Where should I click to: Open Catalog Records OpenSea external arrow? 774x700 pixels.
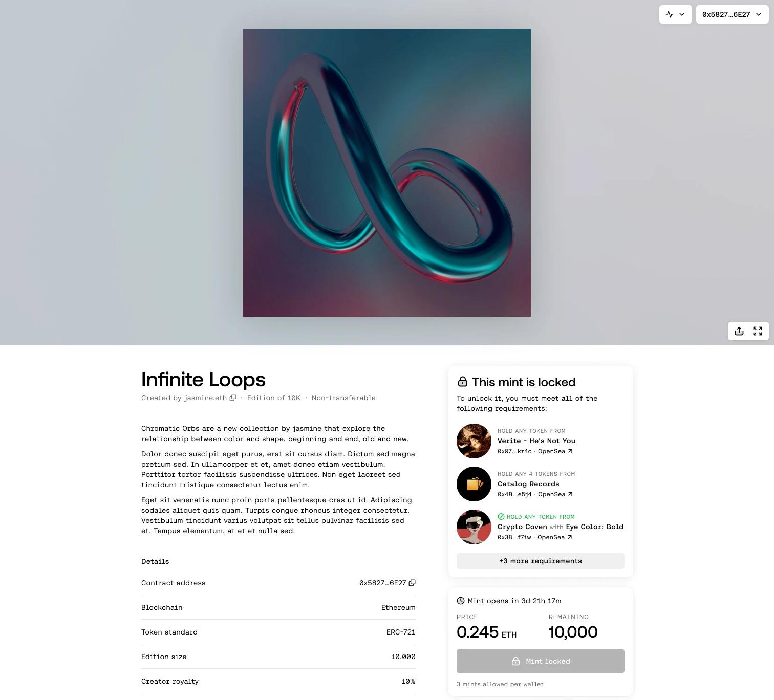(x=570, y=494)
